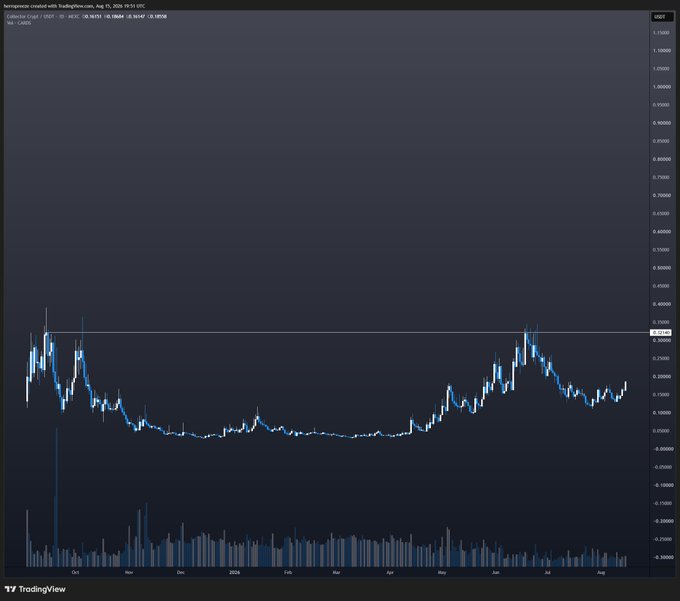Click the Dec label on the time axis
680x601 pixels.
click(x=181, y=572)
